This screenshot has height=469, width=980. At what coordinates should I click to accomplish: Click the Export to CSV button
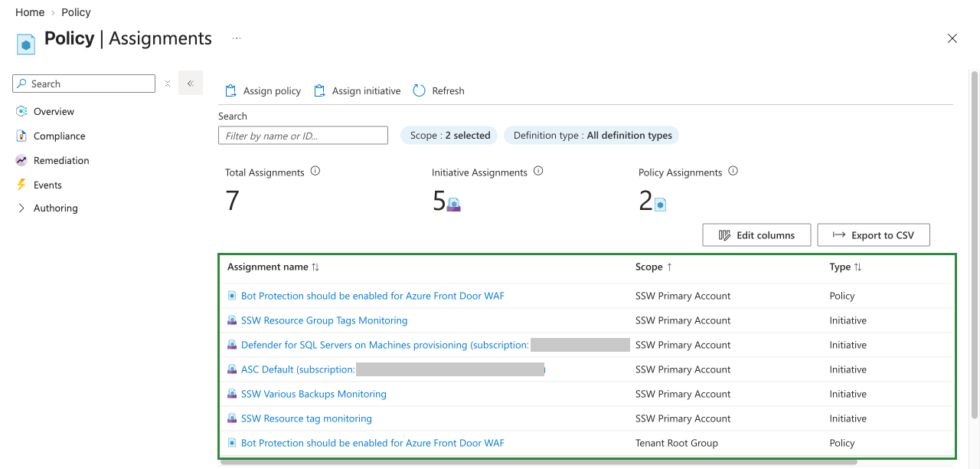pyautogui.click(x=874, y=235)
